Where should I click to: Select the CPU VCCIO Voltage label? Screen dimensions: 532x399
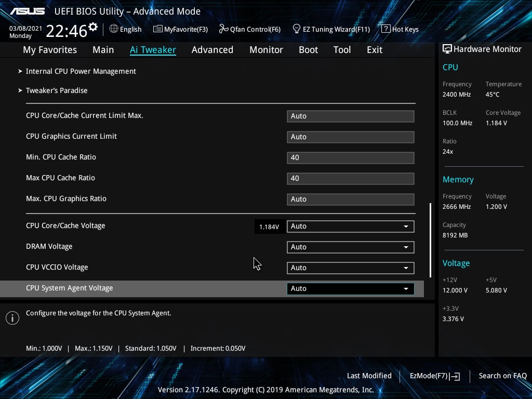pos(57,268)
